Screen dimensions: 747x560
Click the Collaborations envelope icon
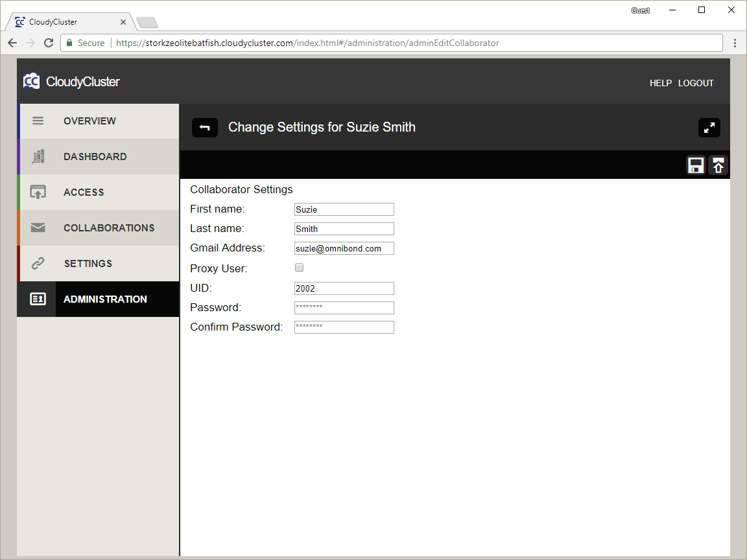38,227
